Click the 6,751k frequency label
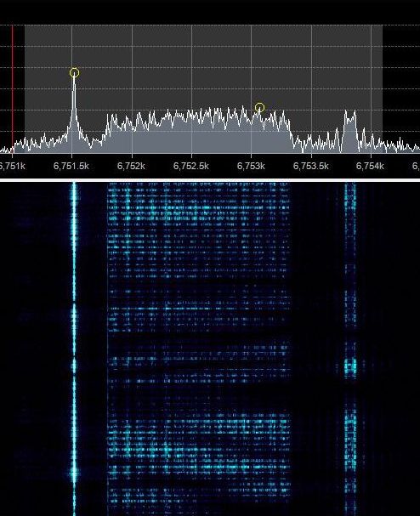Screen dimensions: 420x516 (13, 166)
